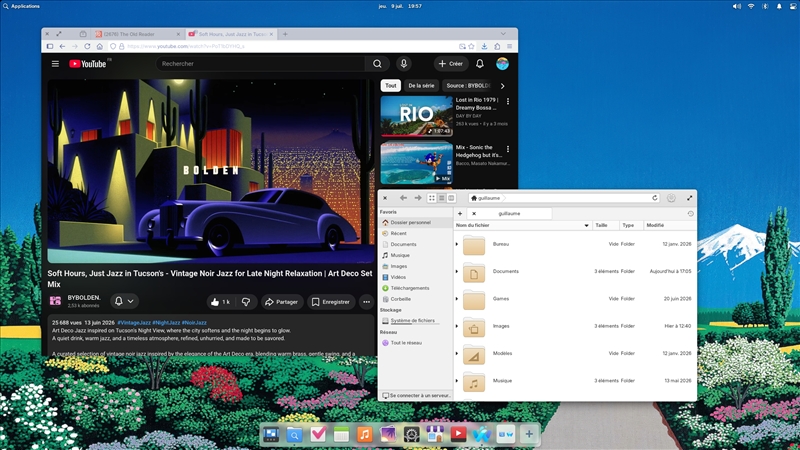Open the subscription bell dropdown for BYBOLDEN
This screenshot has height=450, width=800.
tap(124, 302)
